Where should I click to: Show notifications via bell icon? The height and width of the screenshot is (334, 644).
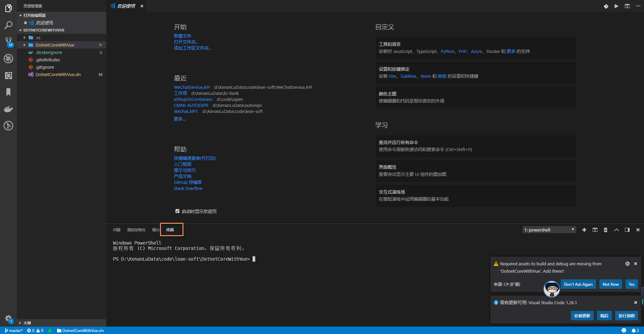pyautogui.click(x=635, y=331)
